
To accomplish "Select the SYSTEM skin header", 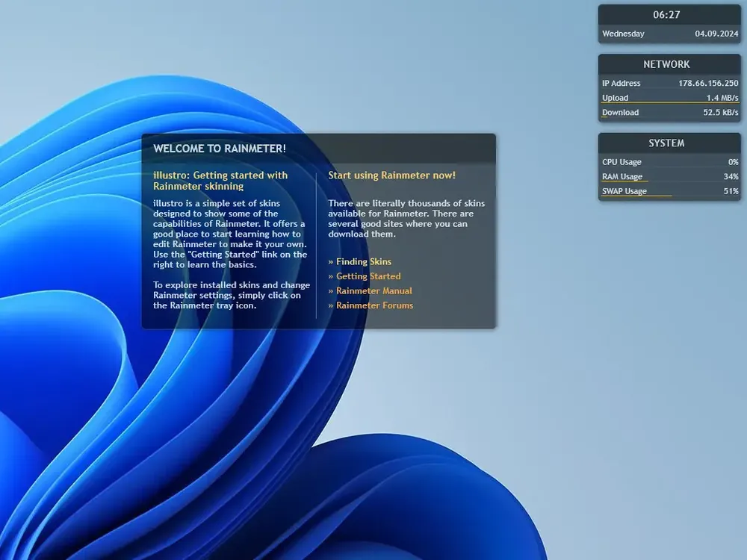I will click(x=666, y=143).
